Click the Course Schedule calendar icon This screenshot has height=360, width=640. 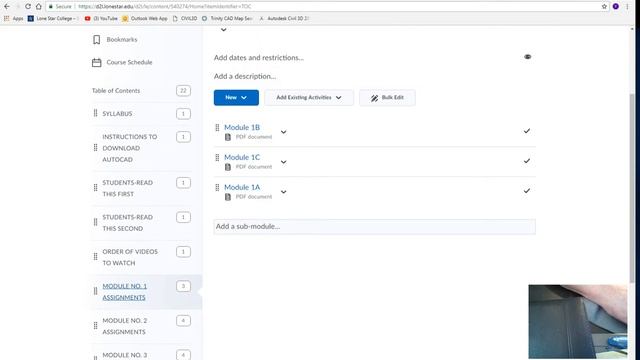[96, 62]
